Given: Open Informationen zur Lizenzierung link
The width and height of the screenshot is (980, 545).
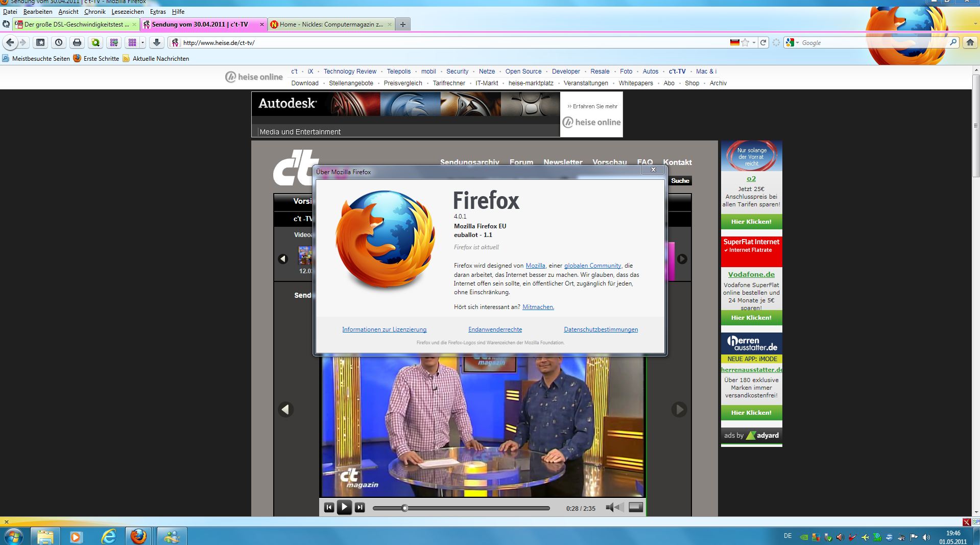Looking at the screenshot, I should [384, 329].
